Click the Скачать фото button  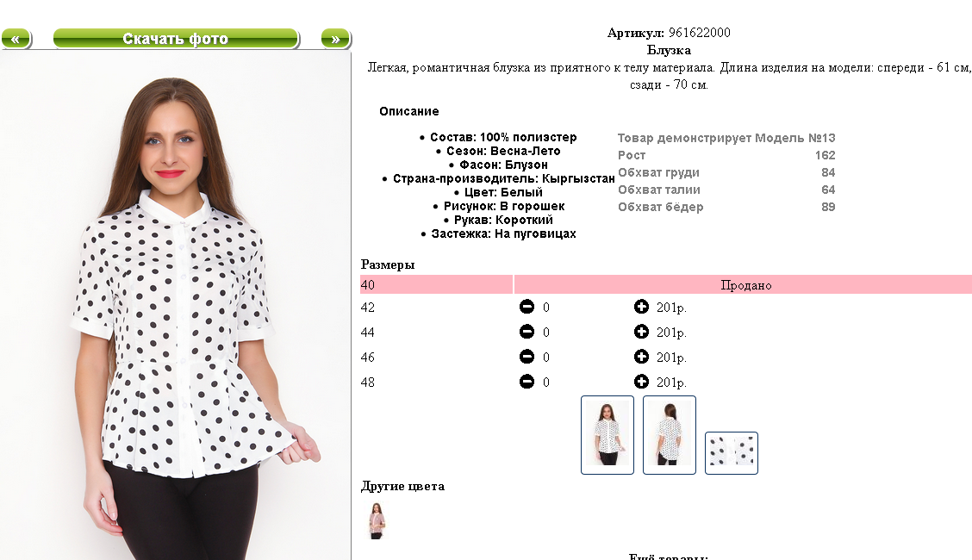176,39
